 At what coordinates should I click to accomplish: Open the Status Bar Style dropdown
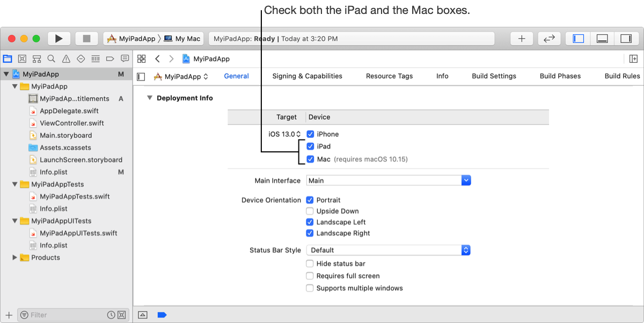click(x=466, y=250)
